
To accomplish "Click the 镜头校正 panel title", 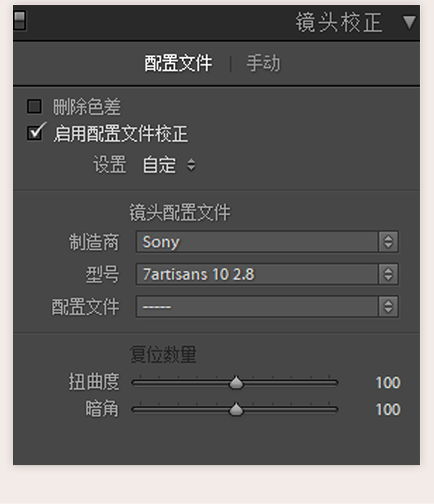I will coord(339,23).
